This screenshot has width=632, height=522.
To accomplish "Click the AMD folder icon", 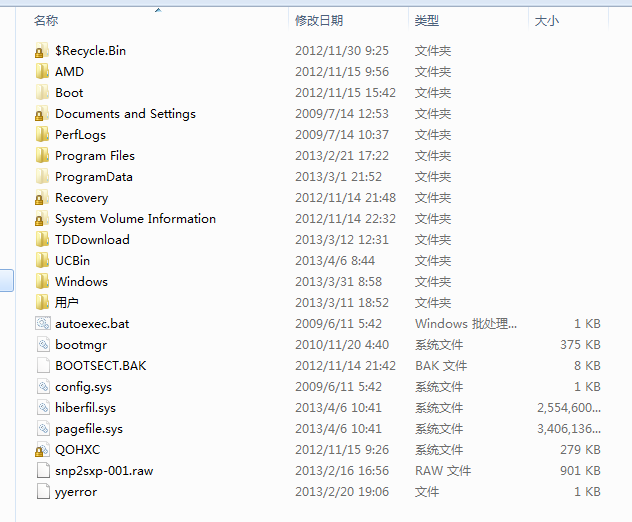I will tap(42, 72).
